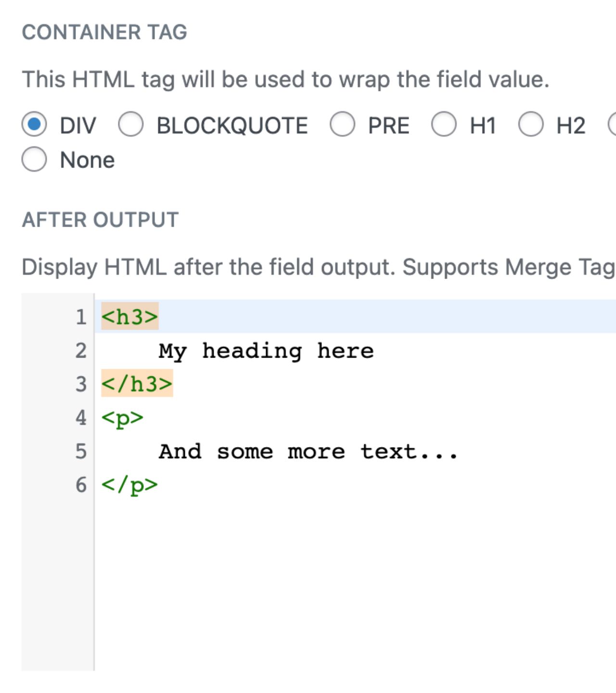The image size is (616, 693).
Task: Select the DIV container tag option
Action: coord(34,125)
